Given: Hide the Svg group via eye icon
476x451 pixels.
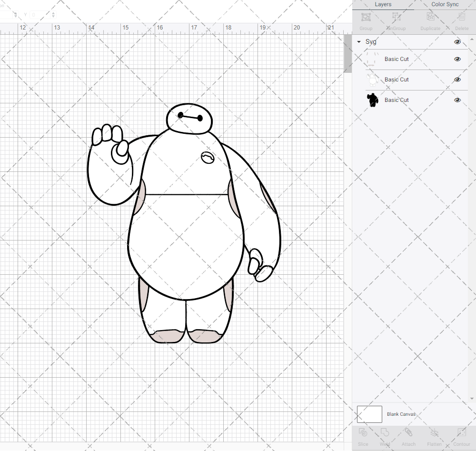Looking at the screenshot, I should (457, 42).
